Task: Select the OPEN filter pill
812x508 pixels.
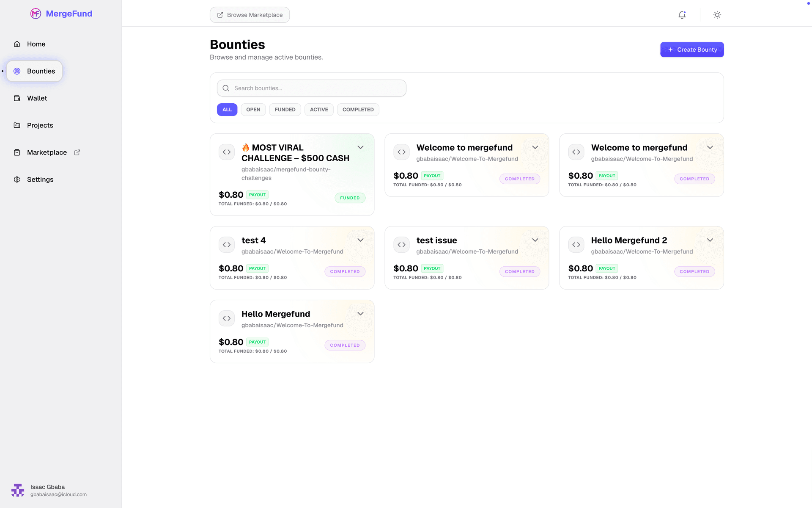Action: pos(253,109)
